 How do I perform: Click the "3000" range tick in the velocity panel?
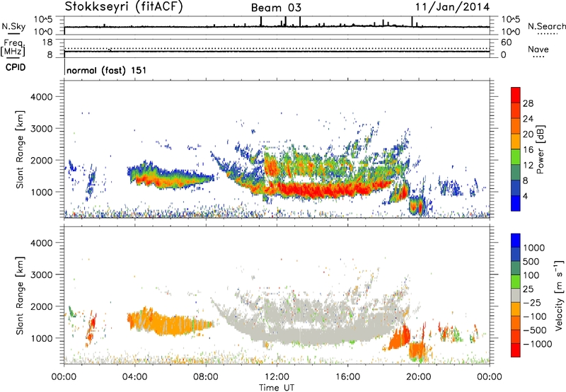41,275
